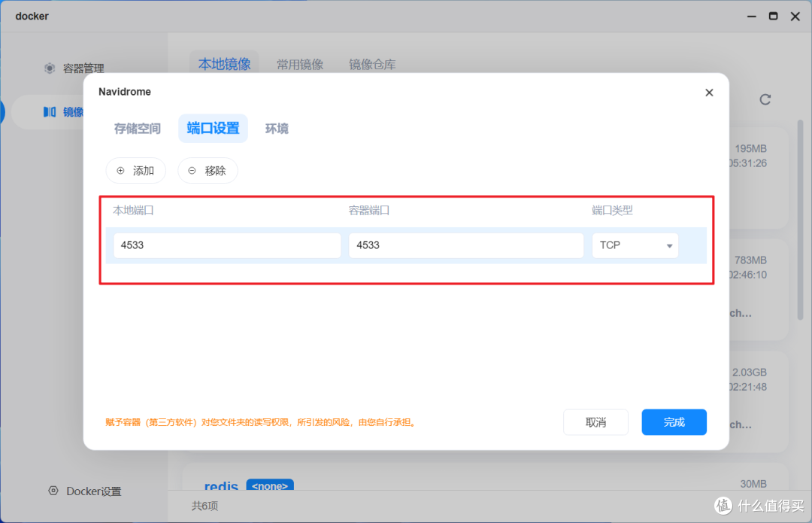The image size is (812, 523).
Task: Click the 完成 button
Action: [x=674, y=422]
